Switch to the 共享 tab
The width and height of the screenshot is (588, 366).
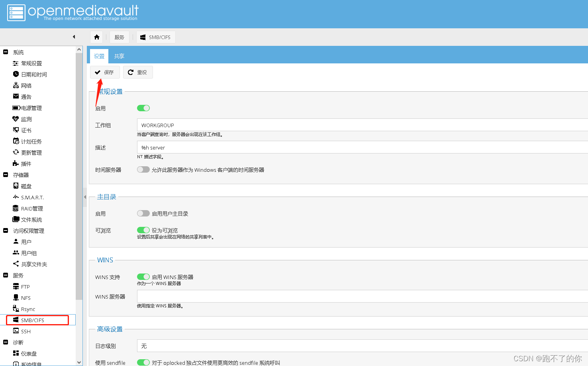click(x=119, y=56)
